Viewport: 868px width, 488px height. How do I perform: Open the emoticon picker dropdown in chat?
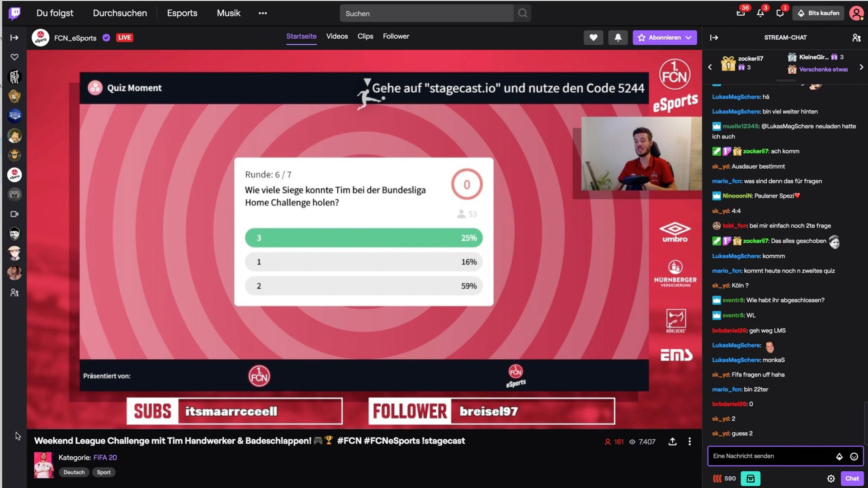[854, 456]
